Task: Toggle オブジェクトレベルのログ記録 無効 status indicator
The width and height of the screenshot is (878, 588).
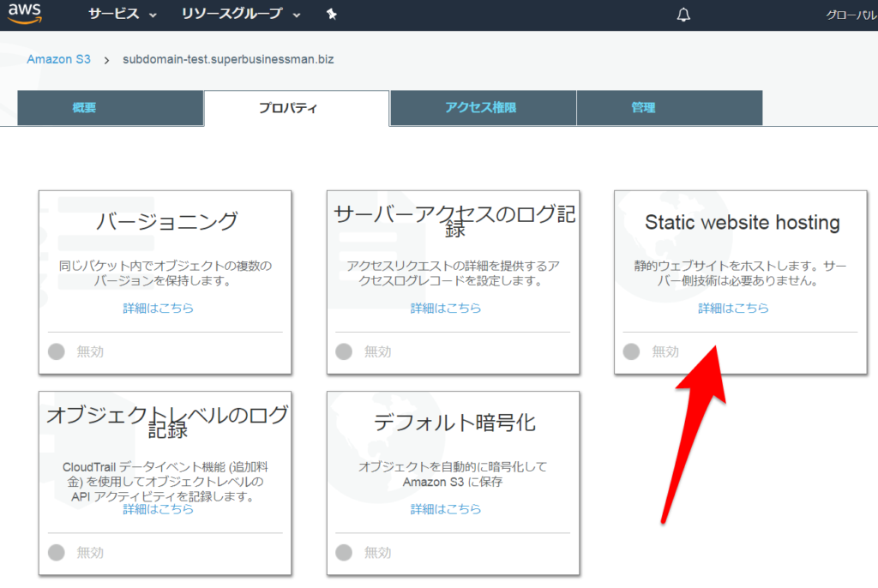Action: (x=56, y=553)
